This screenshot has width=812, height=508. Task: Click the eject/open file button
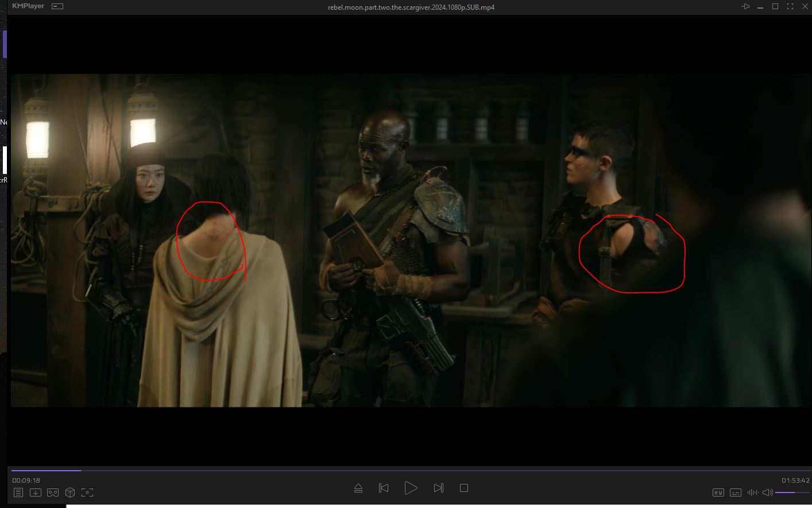358,488
